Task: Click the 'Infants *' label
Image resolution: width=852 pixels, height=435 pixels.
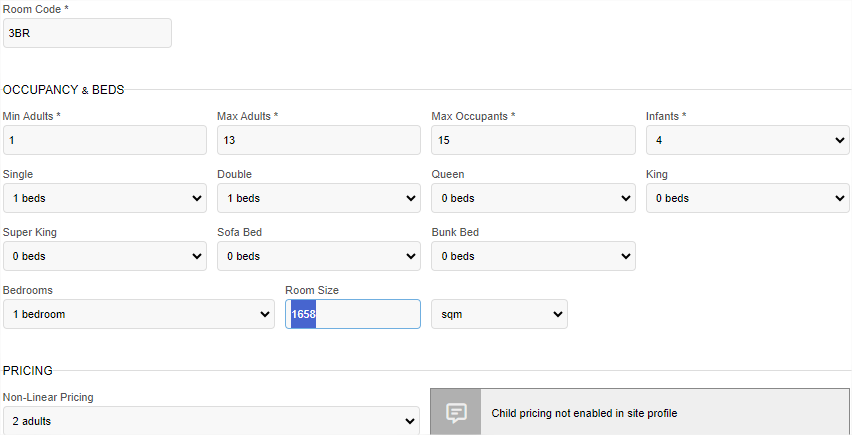Action: [x=666, y=116]
